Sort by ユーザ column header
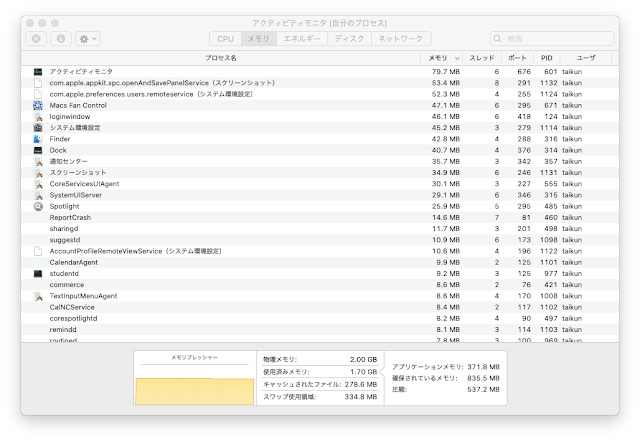This screenshot has height=441, width=640. click(586, 58)
